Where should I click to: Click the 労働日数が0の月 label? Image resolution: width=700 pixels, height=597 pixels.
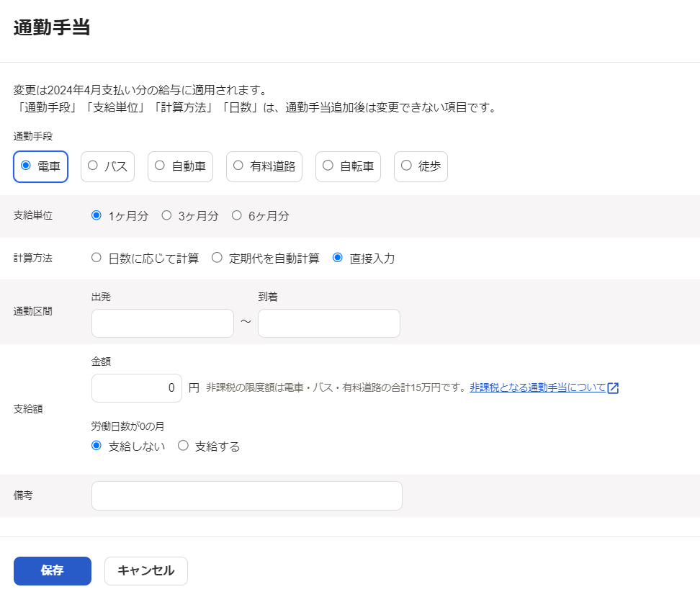tap(127, 426)
